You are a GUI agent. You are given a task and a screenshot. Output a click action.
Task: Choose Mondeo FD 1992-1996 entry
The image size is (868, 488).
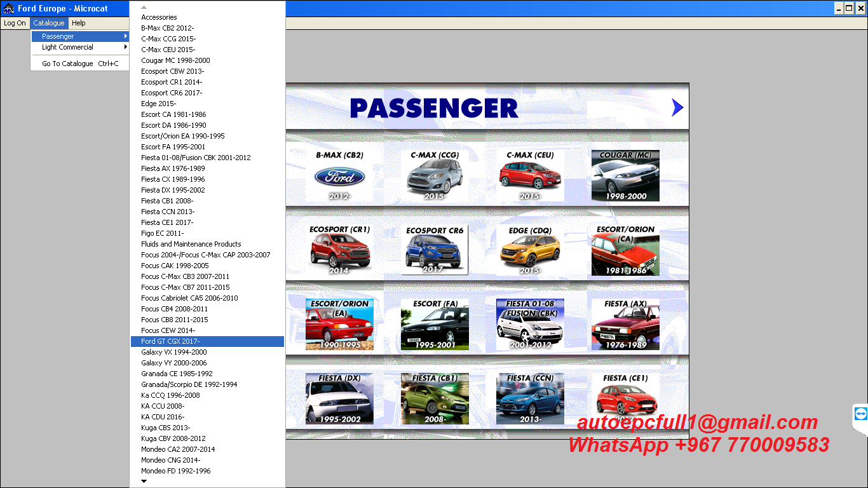tap(207, 471)
